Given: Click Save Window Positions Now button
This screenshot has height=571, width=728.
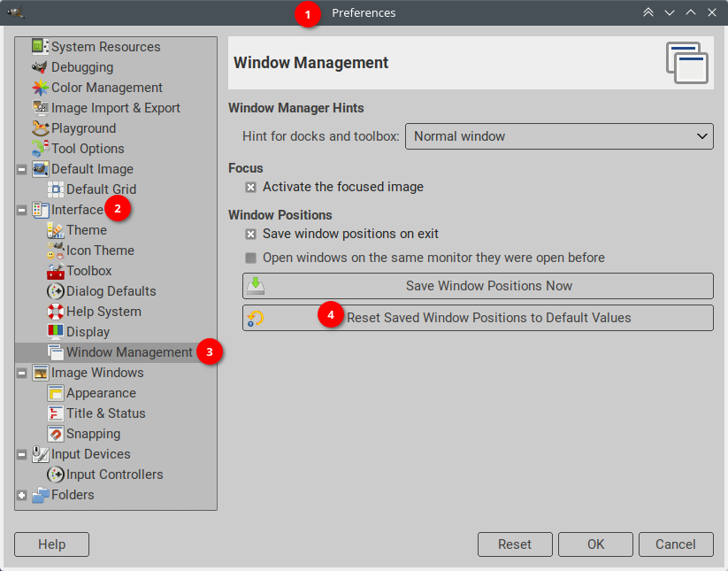Looking at the screenshot, I should tap(478, 286).
